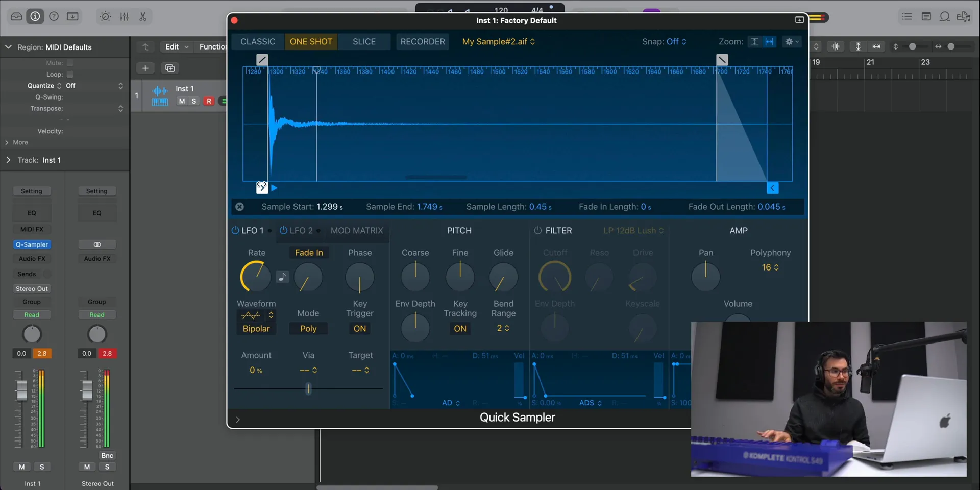The height and width of the screenshot is (490, 980).
Task: Click the Q-Sampler instrument slot
Action: 32,244
